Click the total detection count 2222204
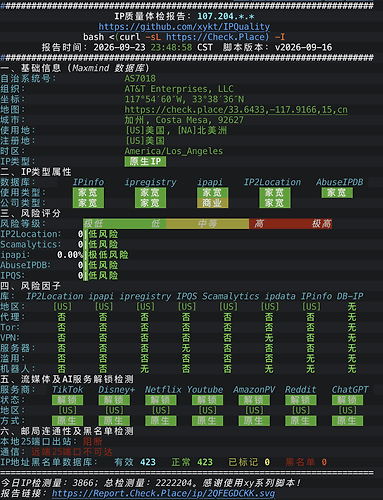Screen dimensions: 383x500 pyautogui.click(x=174, y=483)
